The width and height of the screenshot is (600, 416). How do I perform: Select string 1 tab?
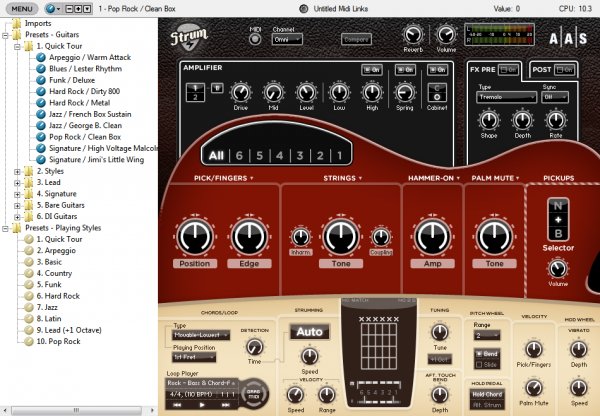pos(339,156)
